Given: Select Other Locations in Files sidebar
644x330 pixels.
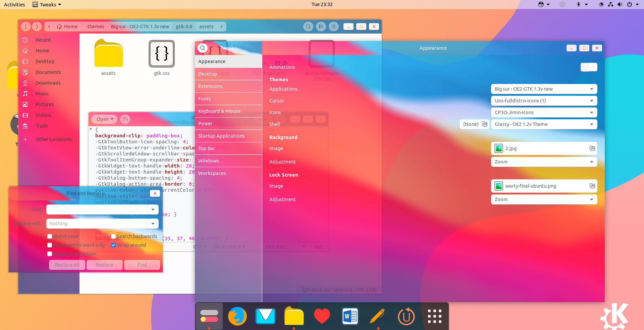Looking at the screenshot, I should tap(49, 139).
